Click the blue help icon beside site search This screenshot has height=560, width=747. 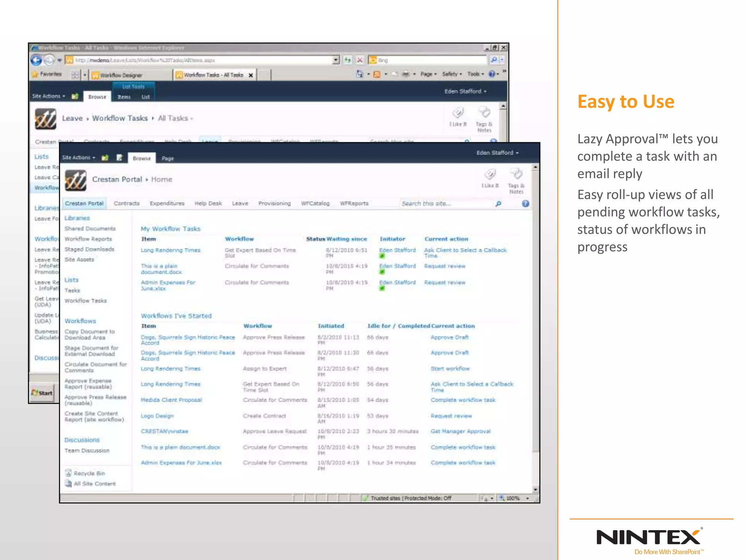click(x=525, y=203)
